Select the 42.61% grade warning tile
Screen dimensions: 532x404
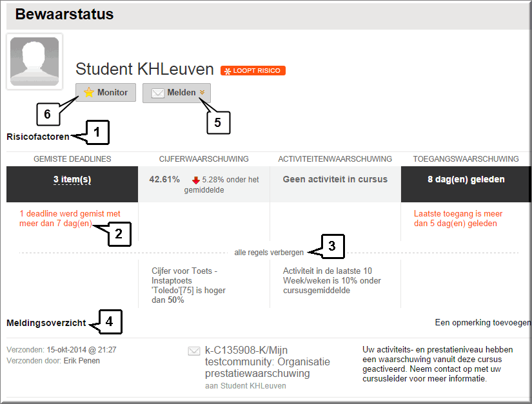coord(164,179)
